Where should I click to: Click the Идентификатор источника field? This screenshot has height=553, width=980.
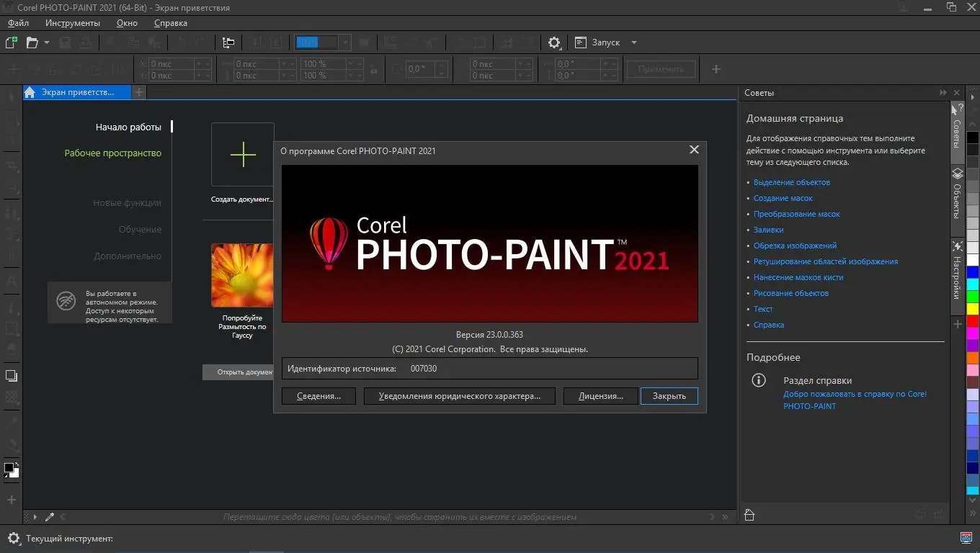[x=490, y=368]
